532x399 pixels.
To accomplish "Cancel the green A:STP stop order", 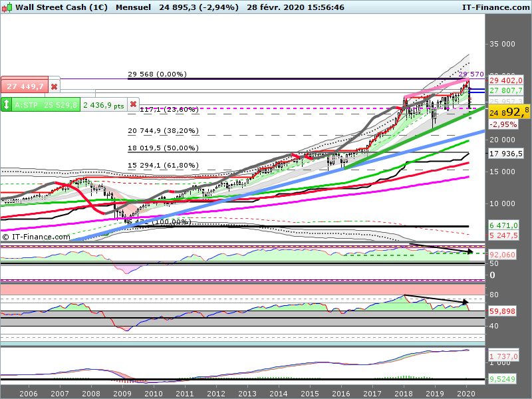I will (133, 104).
